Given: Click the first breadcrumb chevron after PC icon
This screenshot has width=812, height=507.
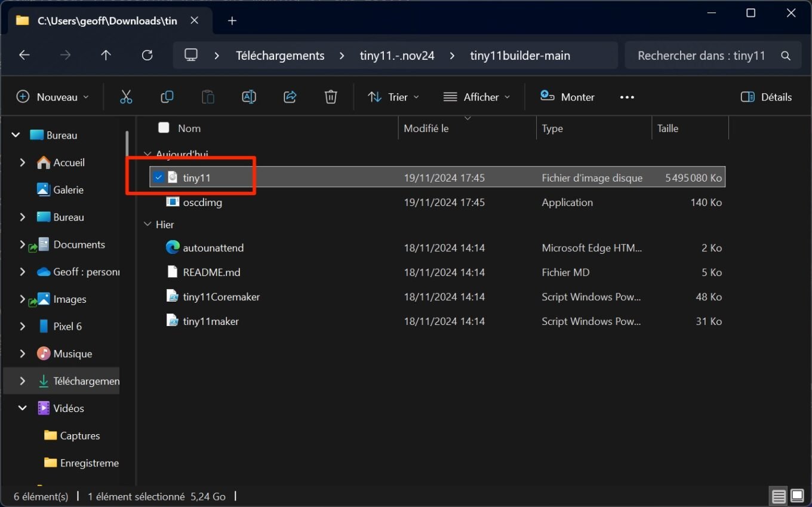Looking at the screenshot, I should [x=217, y=56].
